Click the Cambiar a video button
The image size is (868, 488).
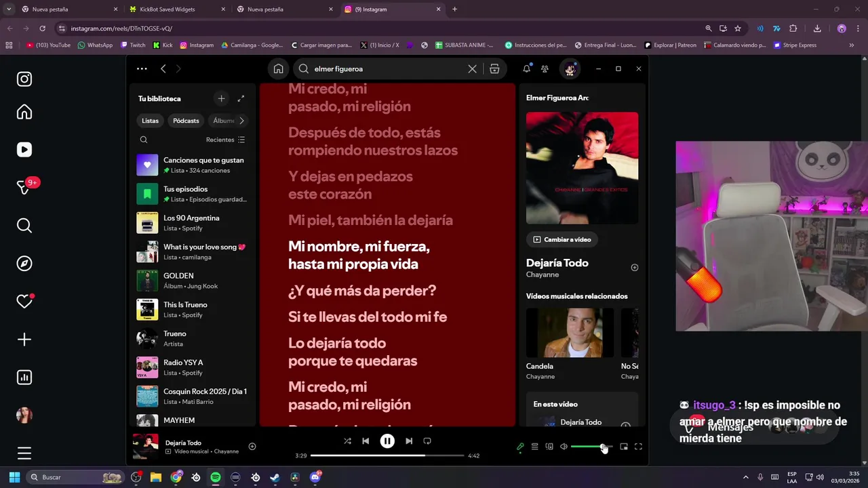click(x=562, y=239)
